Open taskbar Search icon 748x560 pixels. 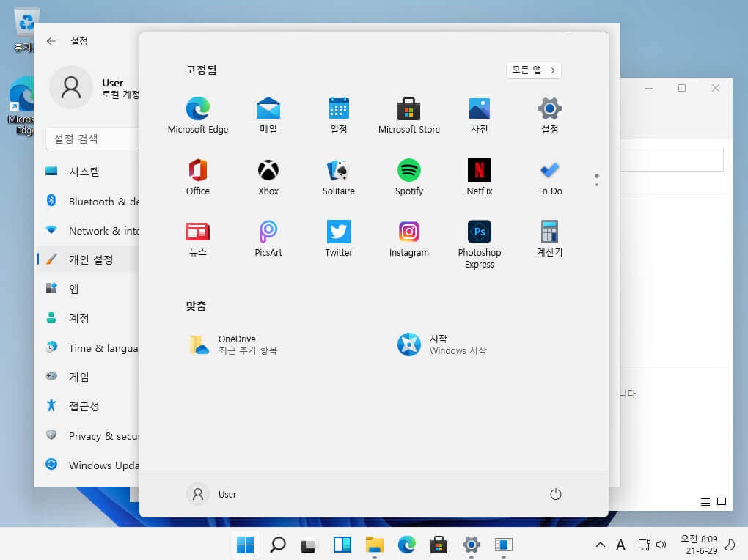277,545
